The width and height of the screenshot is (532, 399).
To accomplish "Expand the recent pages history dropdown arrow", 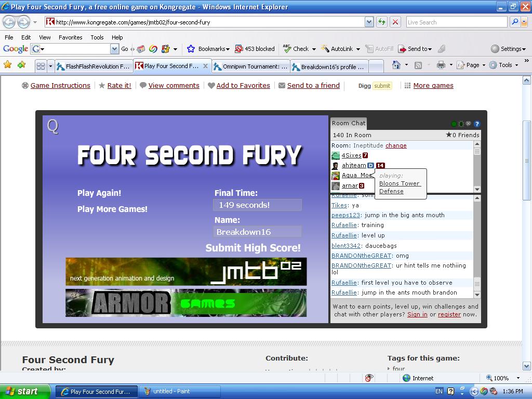I will click(35, 22).
